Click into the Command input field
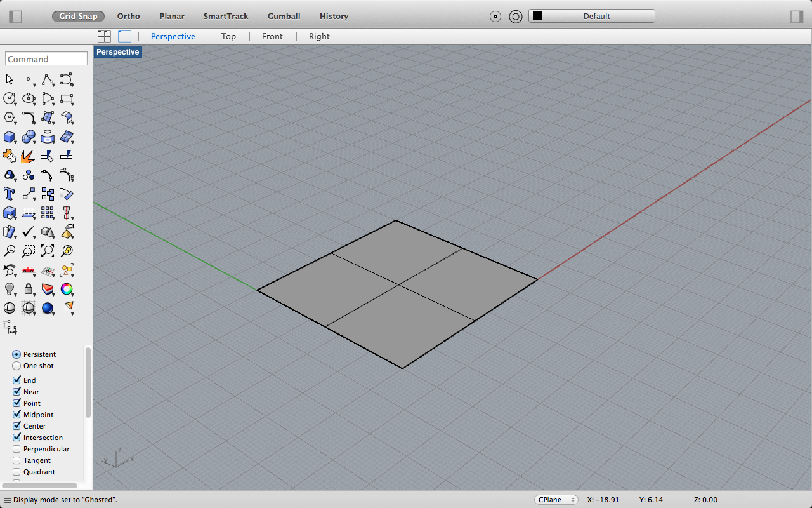812x508 pixels. [x=46, y=59]
